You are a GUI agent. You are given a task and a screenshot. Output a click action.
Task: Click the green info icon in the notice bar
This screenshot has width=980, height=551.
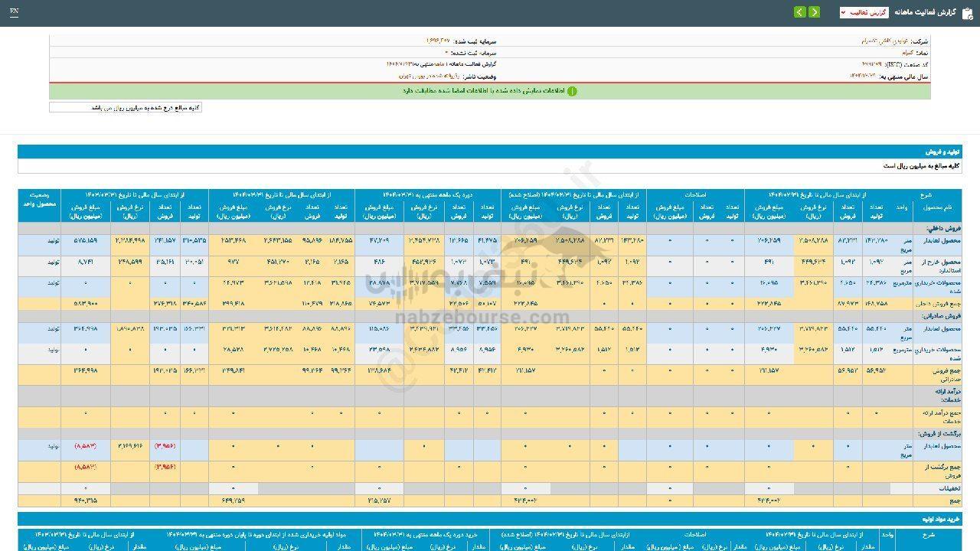click(x=571, y=91)
